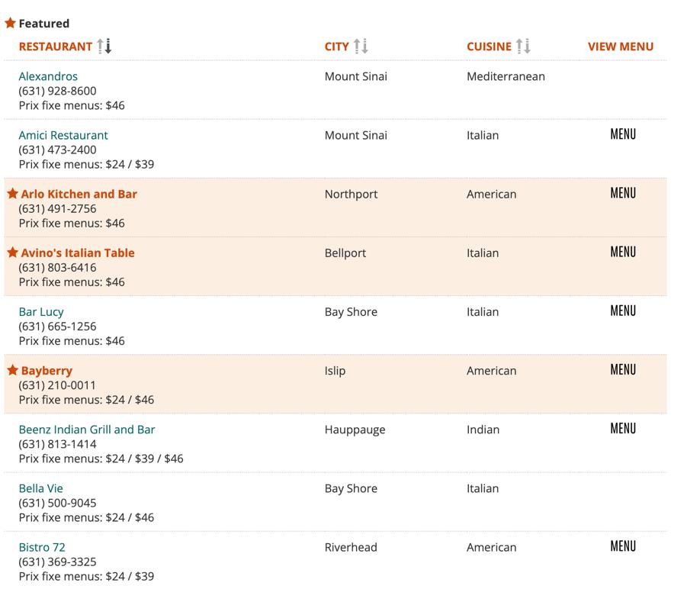Sort the list by Cuisine arrows
This screenshot has width=700, height=589.
tap(523, 46)
